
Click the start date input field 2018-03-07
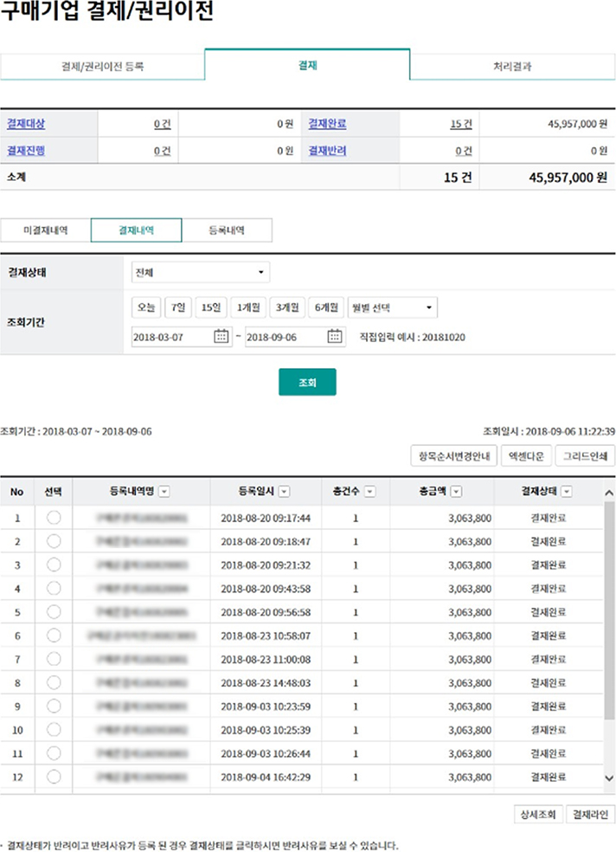(x=170, y=337)
